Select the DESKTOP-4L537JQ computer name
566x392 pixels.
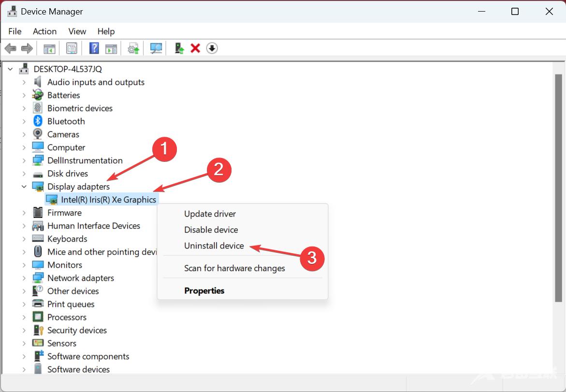pyautogui.click(x=68, y=69)
